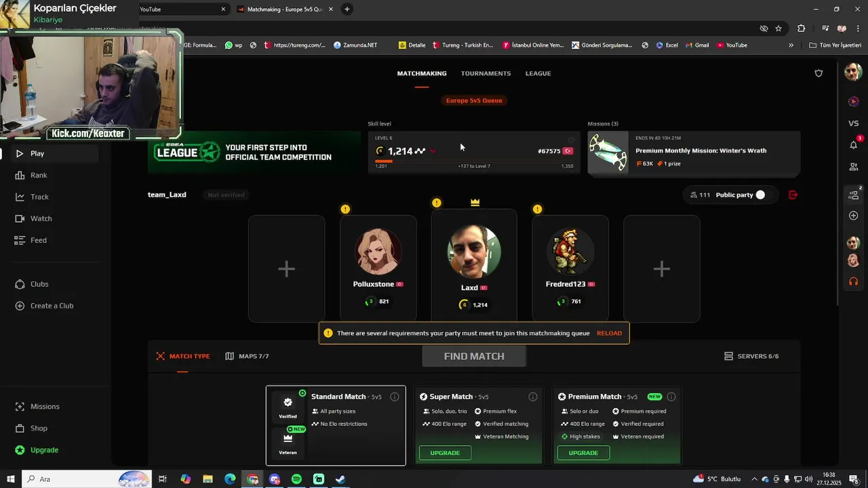Image resolution: width=868 pixels, height=488 pixels.
Task: Add player in the right empty slot
Action: coord(661,269)
